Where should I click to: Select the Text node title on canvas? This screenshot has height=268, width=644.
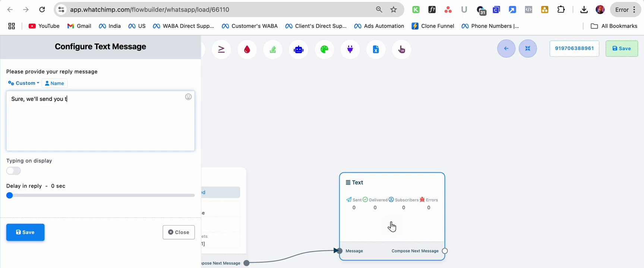pyautogui.click(x=354, y=182)
